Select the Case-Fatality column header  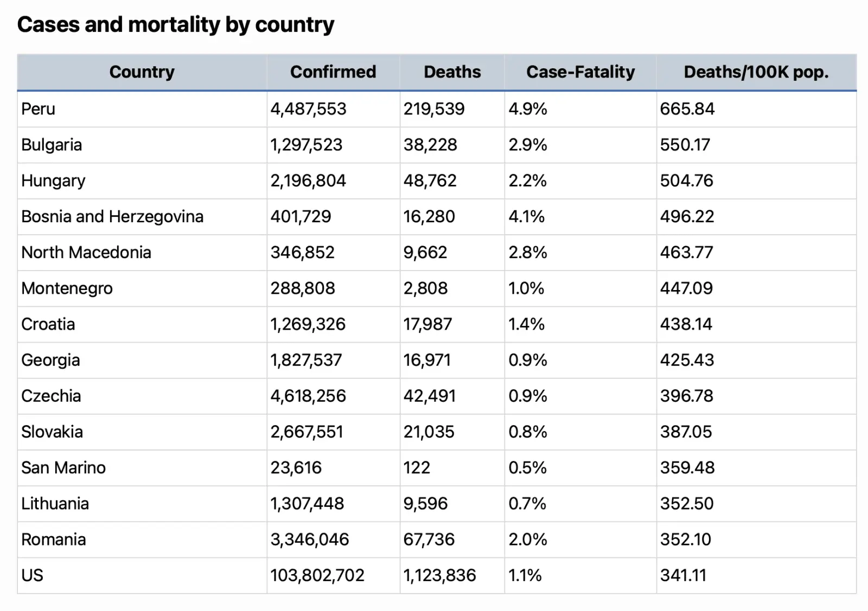tap(580, 72)
